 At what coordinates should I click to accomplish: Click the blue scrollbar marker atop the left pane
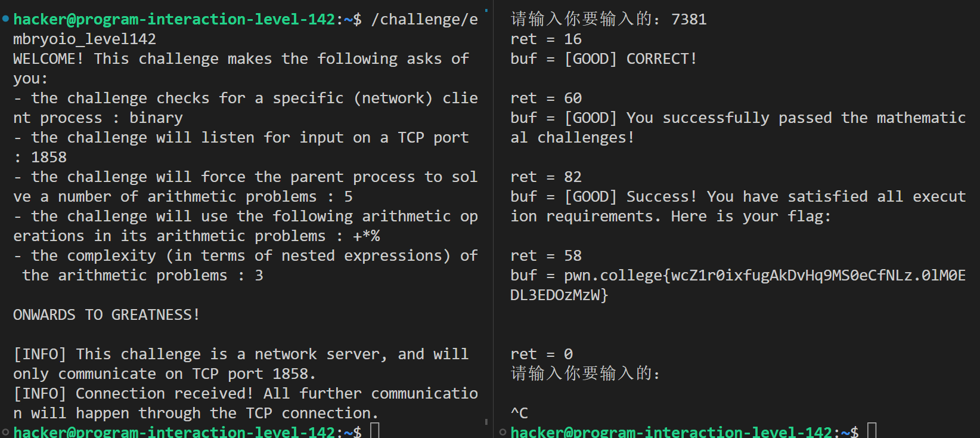click(x=486, y=10)
